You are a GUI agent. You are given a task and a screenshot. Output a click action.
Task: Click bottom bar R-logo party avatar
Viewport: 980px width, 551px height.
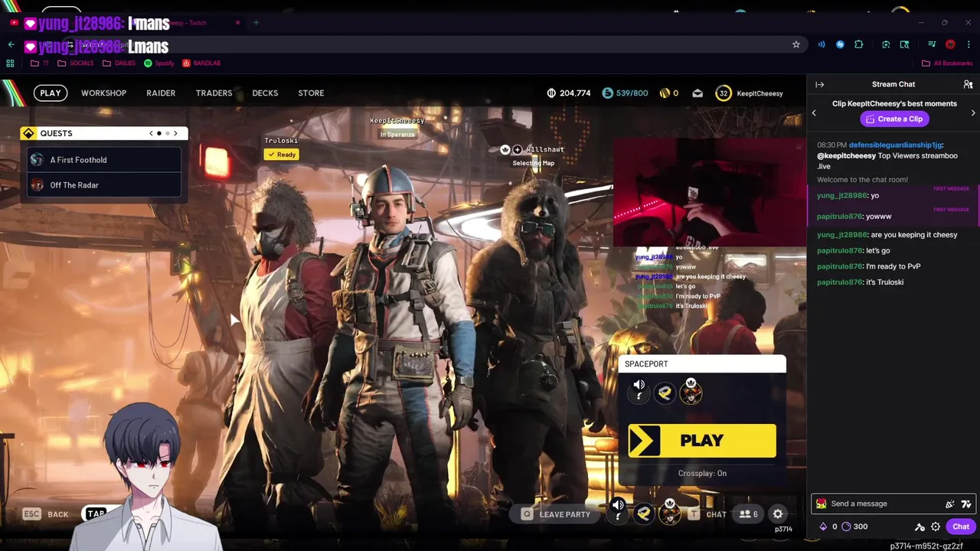pyautogui.click(x=644, y=514)
